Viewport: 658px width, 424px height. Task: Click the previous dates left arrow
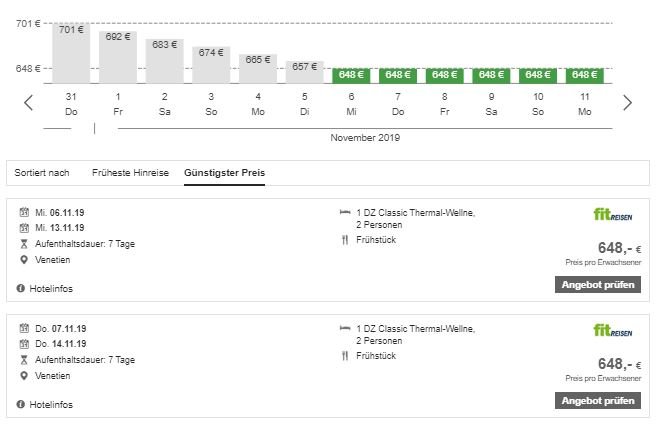pos(28,102)
